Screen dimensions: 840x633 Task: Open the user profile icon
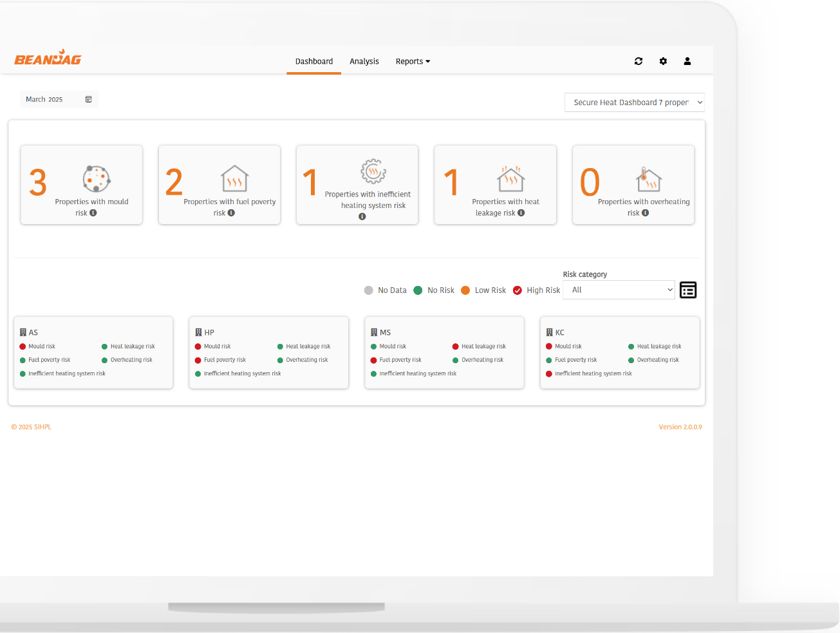[x=687, y=61]
